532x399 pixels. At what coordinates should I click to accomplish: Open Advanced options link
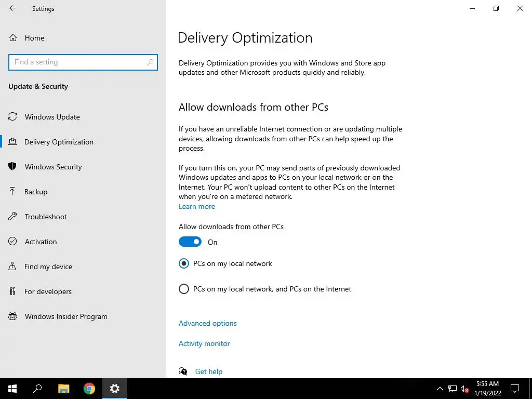click(x=208, y=323)
